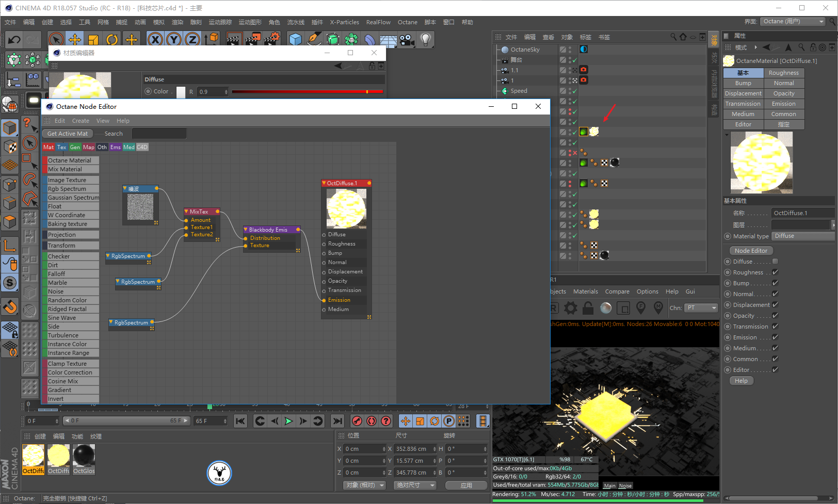Screen dimensions: 838x504
Task: Toggle the Normal checkbox in basic properties
Action: point(775,294)
